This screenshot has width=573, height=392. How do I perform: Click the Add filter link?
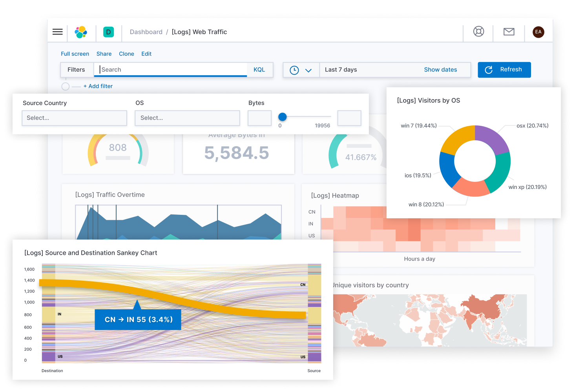98,86
